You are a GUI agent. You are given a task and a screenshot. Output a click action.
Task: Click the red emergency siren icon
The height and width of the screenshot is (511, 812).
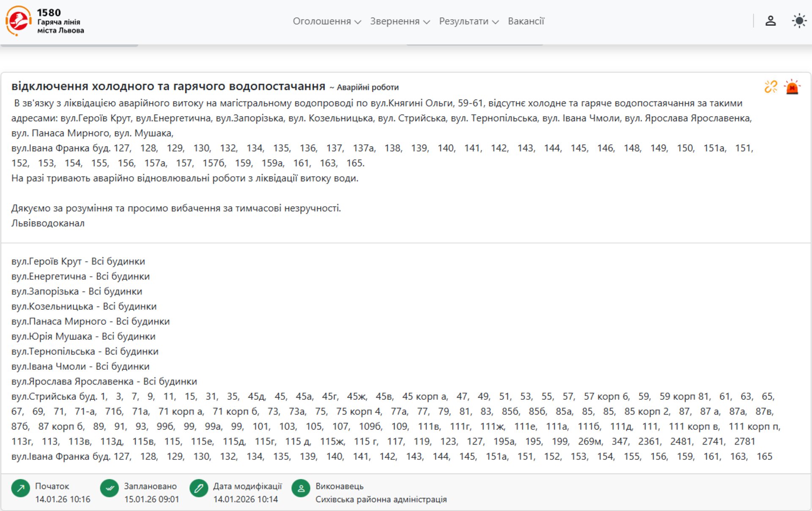point(792,87)
